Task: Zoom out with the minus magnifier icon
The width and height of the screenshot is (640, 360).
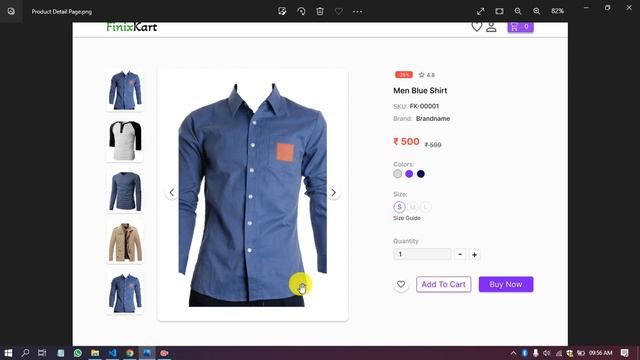Action: (x=518, y=11)
